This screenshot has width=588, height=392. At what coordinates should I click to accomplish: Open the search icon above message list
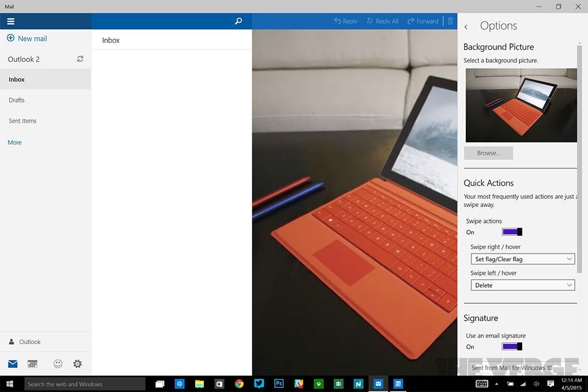[238, 21]
